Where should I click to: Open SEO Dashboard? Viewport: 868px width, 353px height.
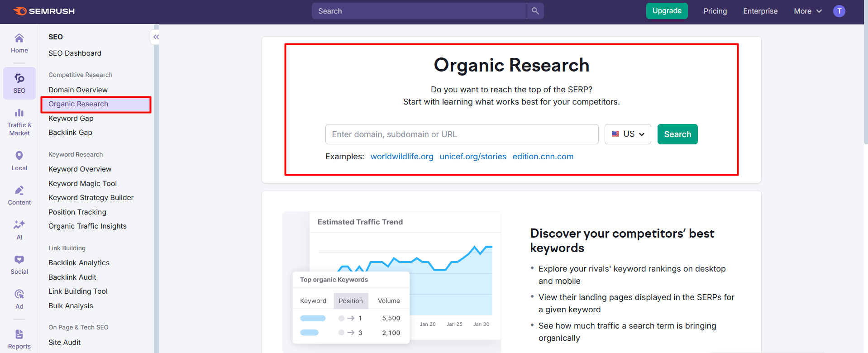tap(75, 53)
